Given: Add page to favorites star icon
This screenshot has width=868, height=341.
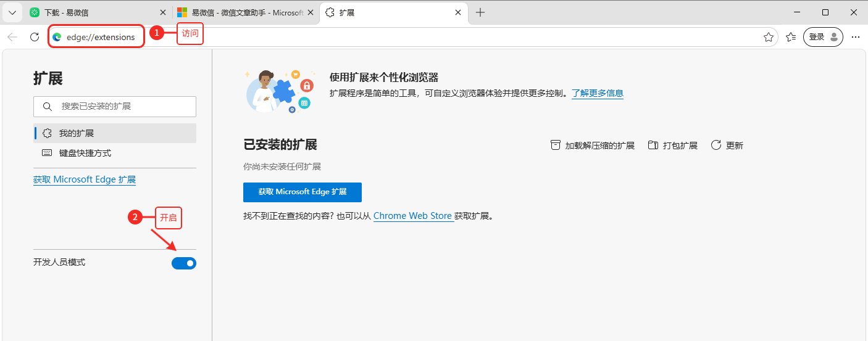Looking at the screenshot, I should tap(769, 37).
